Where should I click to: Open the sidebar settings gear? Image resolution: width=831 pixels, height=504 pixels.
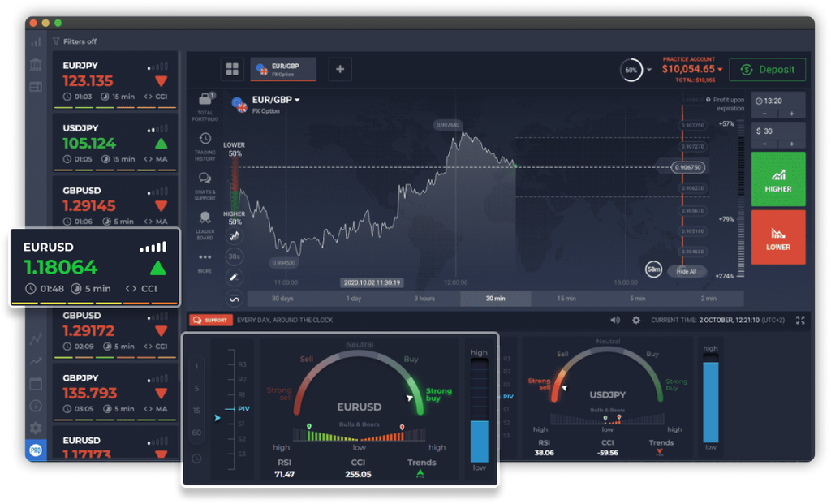tap(36, 428)
